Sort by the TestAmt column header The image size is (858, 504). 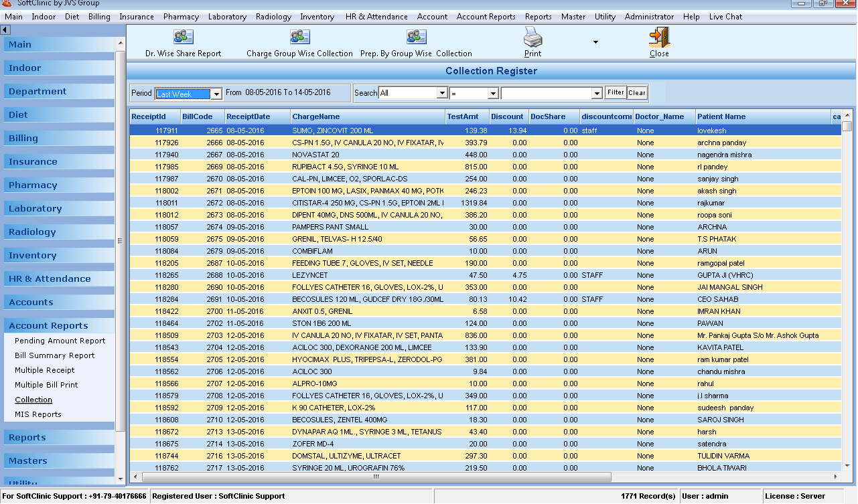(463, 116)
